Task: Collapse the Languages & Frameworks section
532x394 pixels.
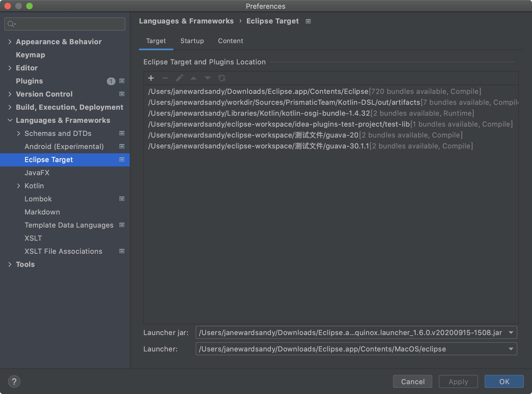Action: (10, 120)
